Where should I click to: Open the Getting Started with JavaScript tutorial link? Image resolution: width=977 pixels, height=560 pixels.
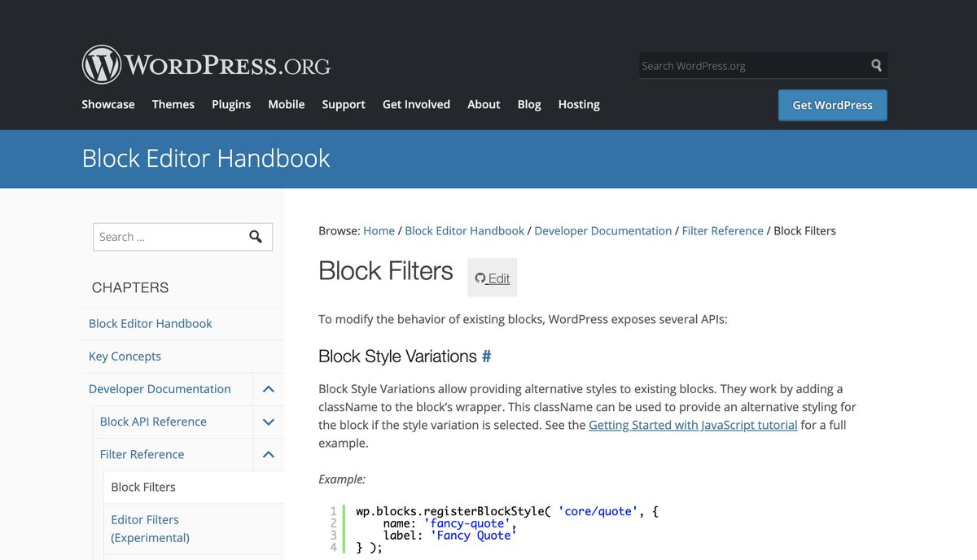point(693,425)
